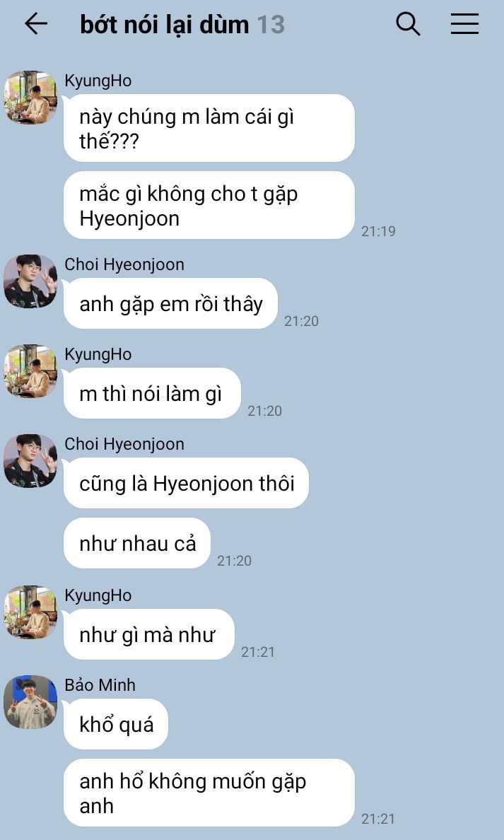The height and width of the screenshot is (840, 504).
Task: Tap KyungHo's avatar next to "m thì nói làm gì"
Action: click(x=30, y=371)
